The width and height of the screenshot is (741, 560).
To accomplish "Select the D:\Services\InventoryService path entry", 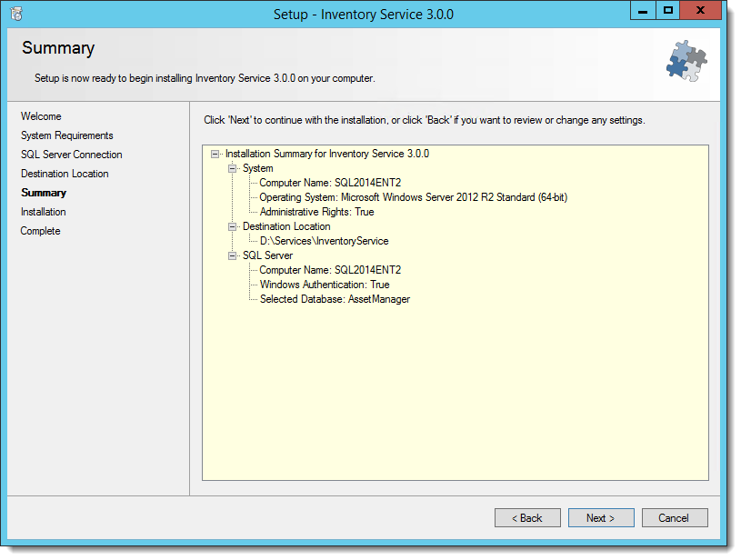I will click(325, 241).
